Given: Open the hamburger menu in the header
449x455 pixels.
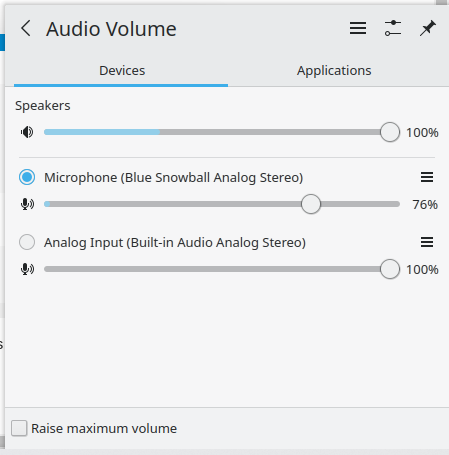Looking at the screenshot, I should (358, 28).
